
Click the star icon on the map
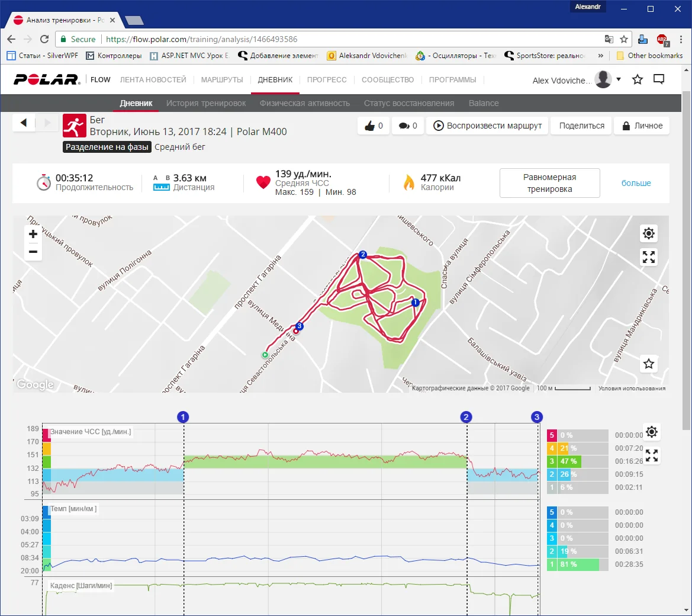(649, 364)
